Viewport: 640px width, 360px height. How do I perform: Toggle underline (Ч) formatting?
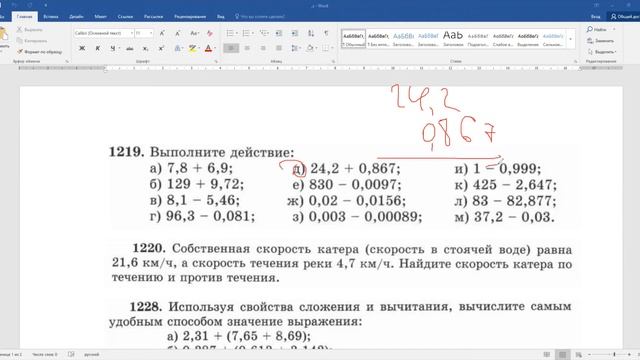[x=112, y=48]
